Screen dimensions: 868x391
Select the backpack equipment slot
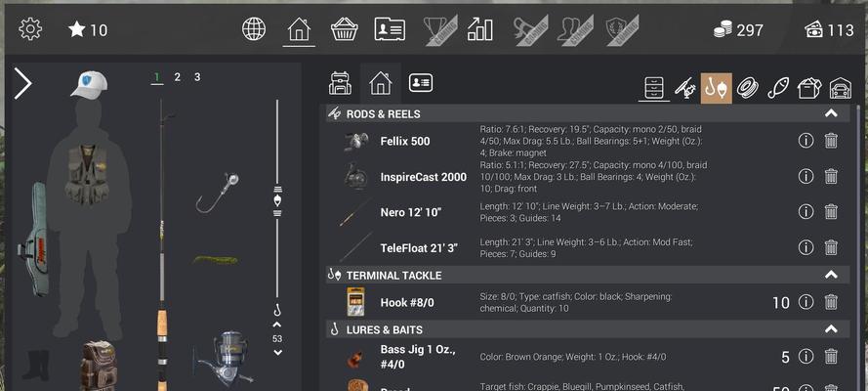tap(99, 366)
